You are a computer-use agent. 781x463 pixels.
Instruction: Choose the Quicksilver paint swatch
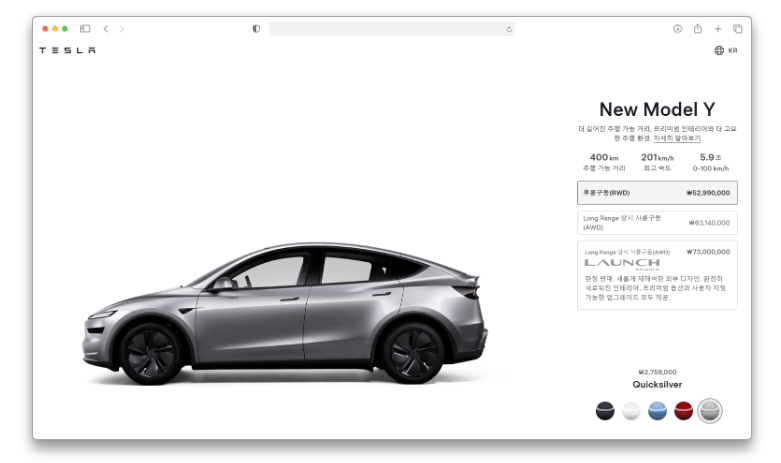[x=710, y=411]
